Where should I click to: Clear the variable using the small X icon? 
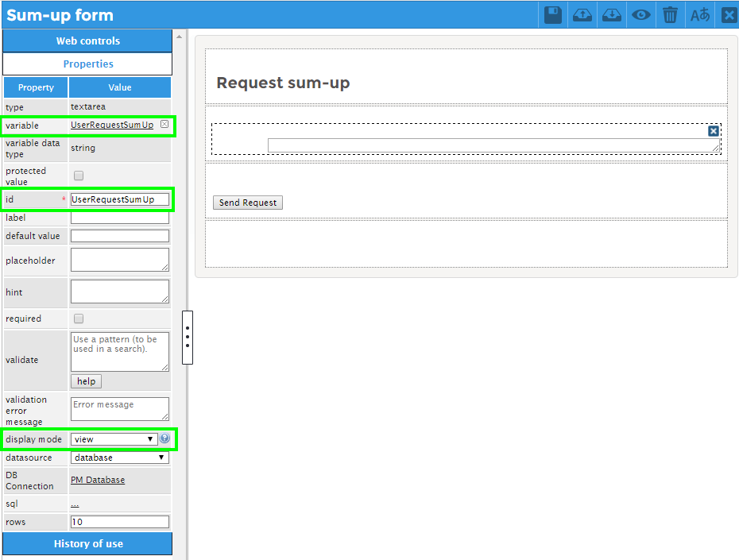(x=164, y=125)
